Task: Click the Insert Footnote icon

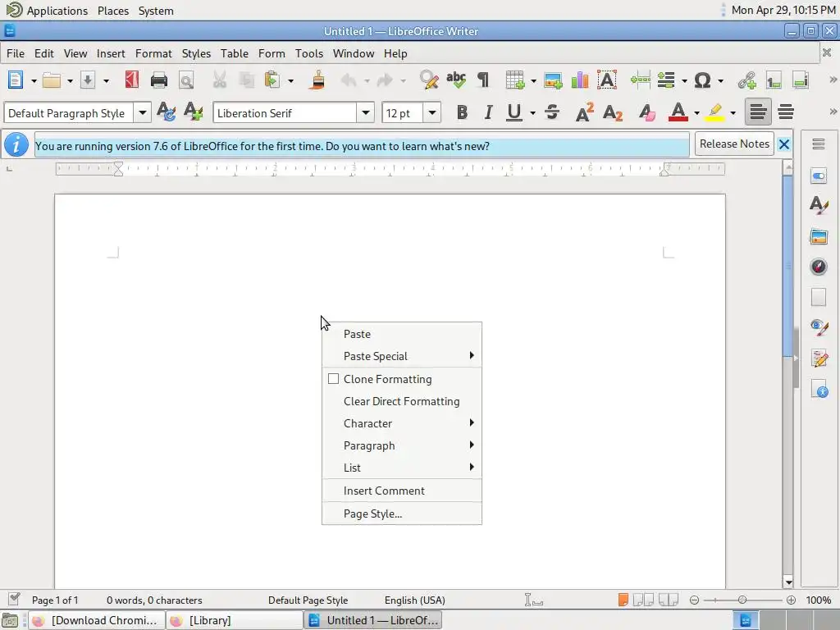Action: point(774,80)
